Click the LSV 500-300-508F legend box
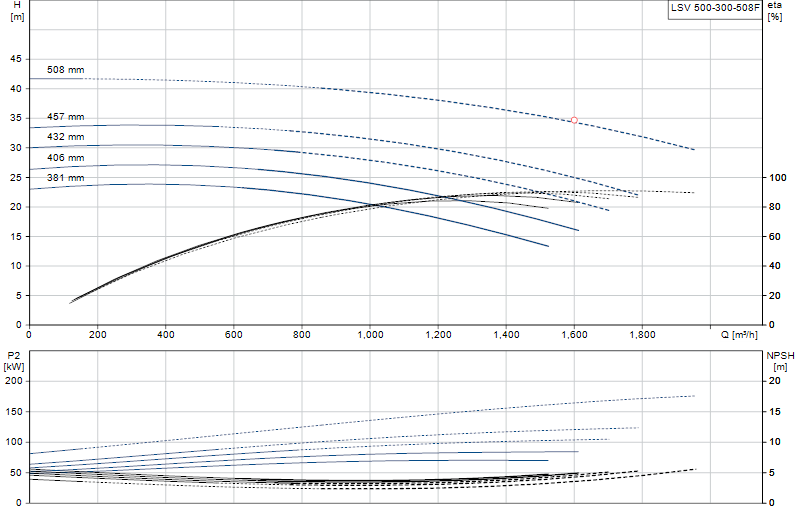 click(x=715, y=9)
